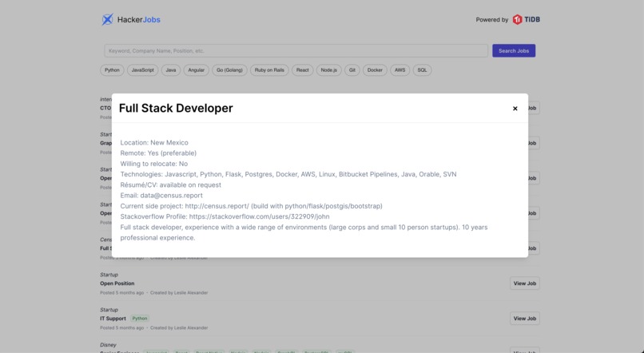This screenshot has width=644, height=353.
Task: Click the Search Jobs button
Action: (x=514, y=51)
